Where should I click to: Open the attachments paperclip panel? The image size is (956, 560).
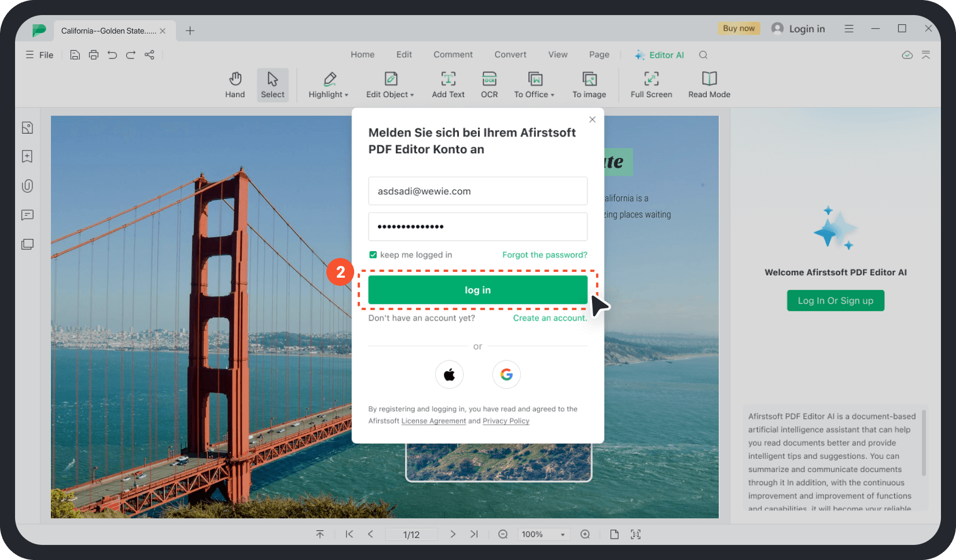click(x=27, y=186)
